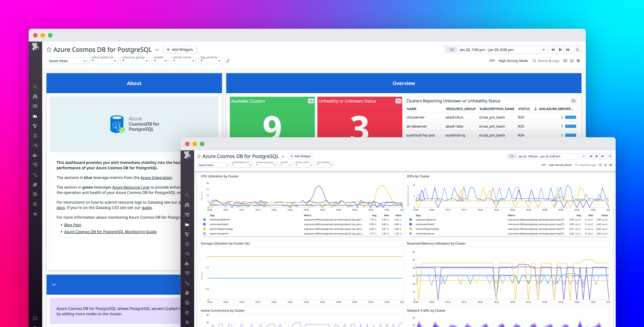This screenshot has height=327, width=644.
Task: Open the dashboard title menu chevron
Action: pos(157,49)
